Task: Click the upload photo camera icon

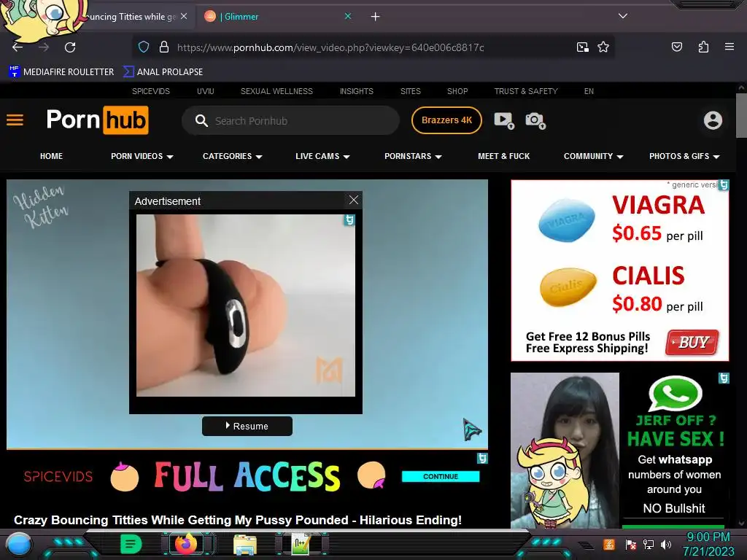Action: pos(535,120)
